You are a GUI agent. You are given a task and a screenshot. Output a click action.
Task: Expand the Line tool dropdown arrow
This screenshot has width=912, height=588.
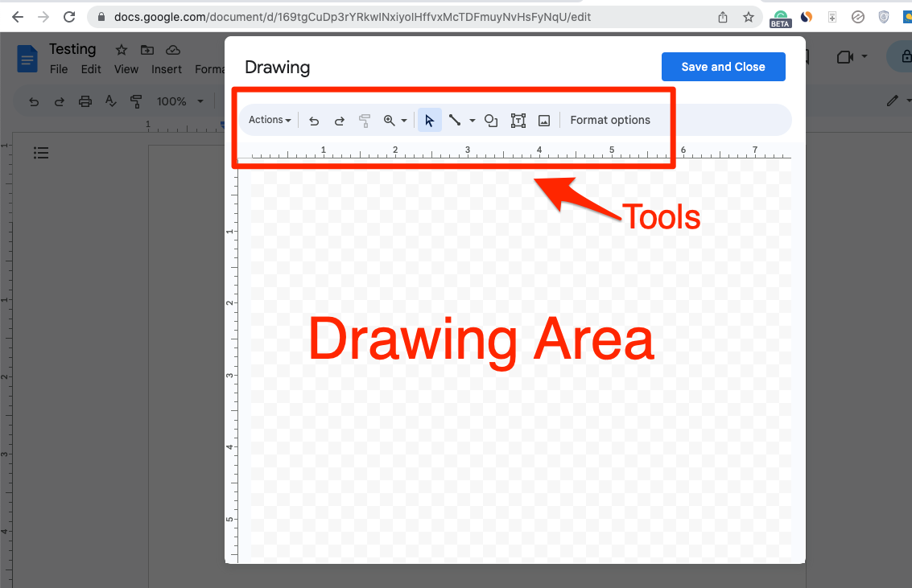click(x=471, y=120)
